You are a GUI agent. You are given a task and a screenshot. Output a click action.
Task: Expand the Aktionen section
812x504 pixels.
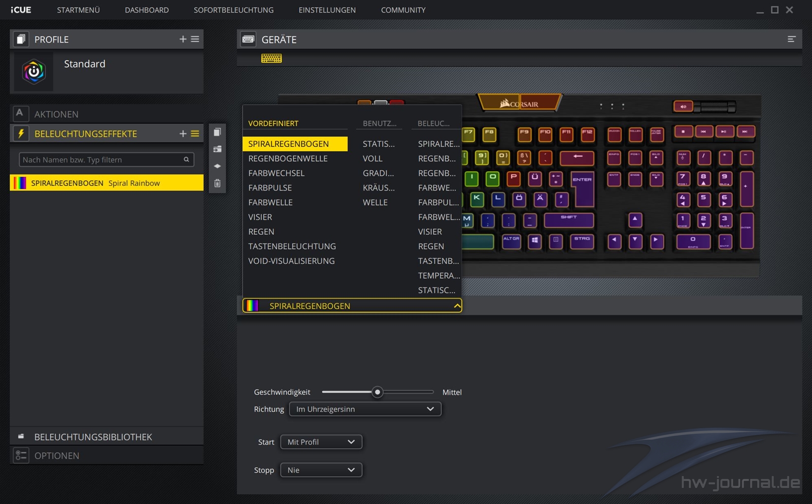[x=107, y=114]
